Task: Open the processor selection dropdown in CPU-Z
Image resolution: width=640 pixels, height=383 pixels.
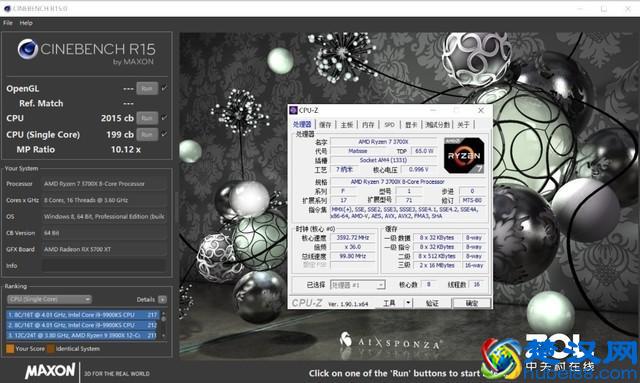Action: 358,285
